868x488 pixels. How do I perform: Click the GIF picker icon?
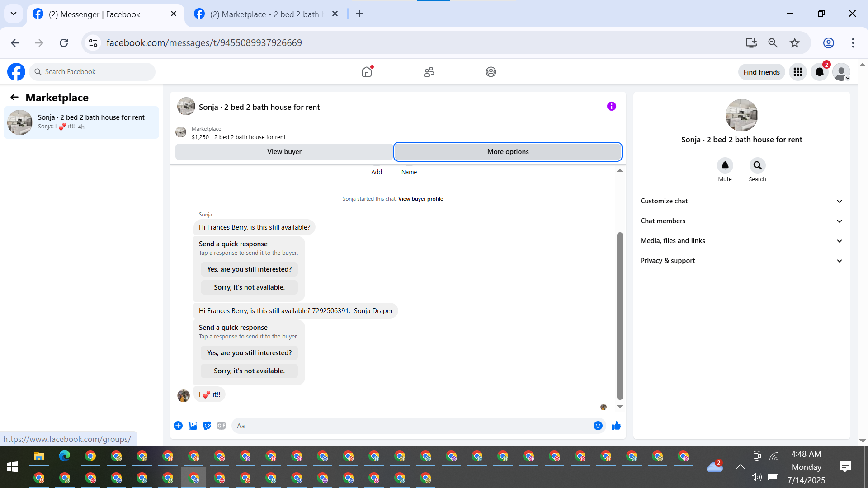pyautogui.click(x=221, y=426)
